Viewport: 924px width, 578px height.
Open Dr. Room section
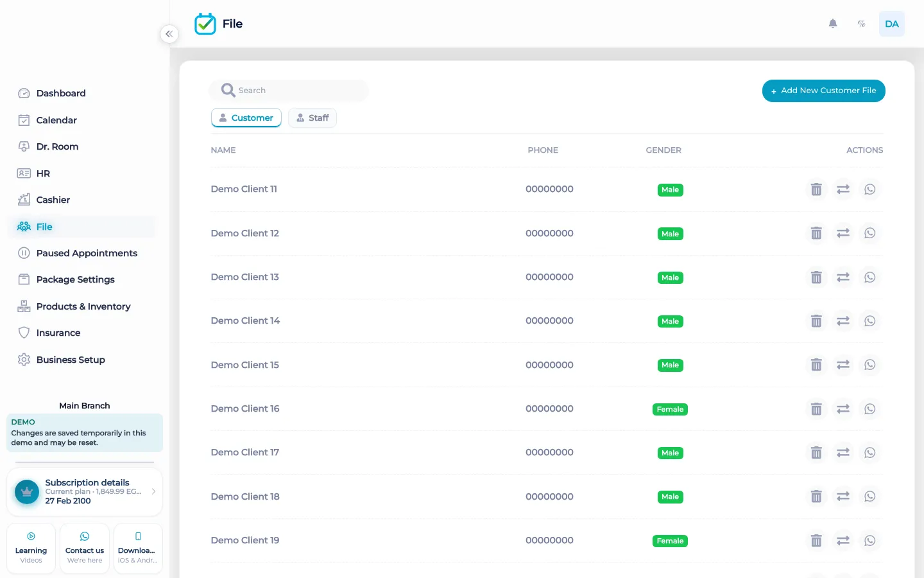click(x=81, y=146)
